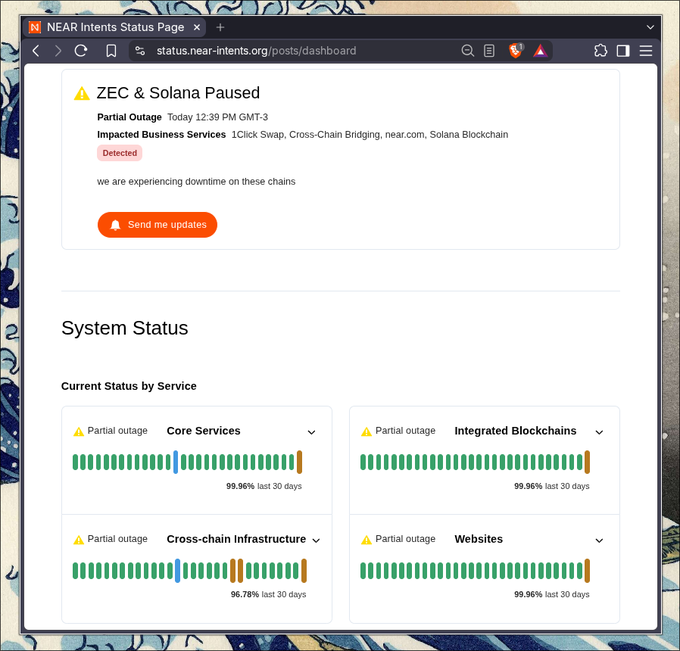This screenshot has width=680, height=651.
Task: Click the Cross-chain Infrastructure title
Action: pos(236,539)
